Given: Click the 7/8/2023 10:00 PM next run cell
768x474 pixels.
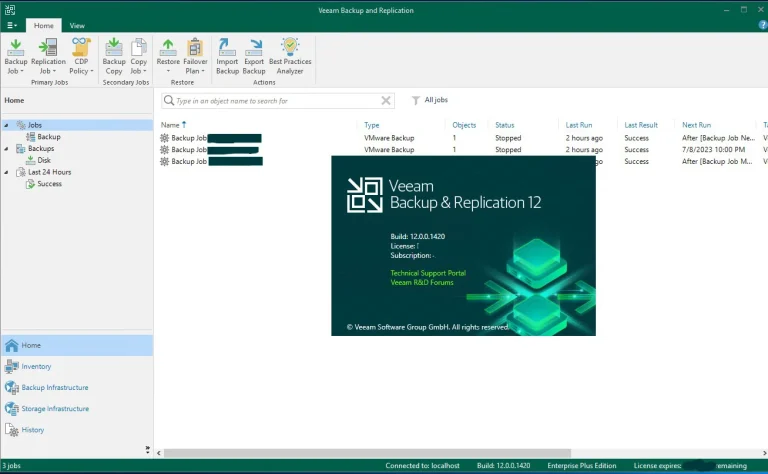Looking at the screenshot, I should 713,149.
